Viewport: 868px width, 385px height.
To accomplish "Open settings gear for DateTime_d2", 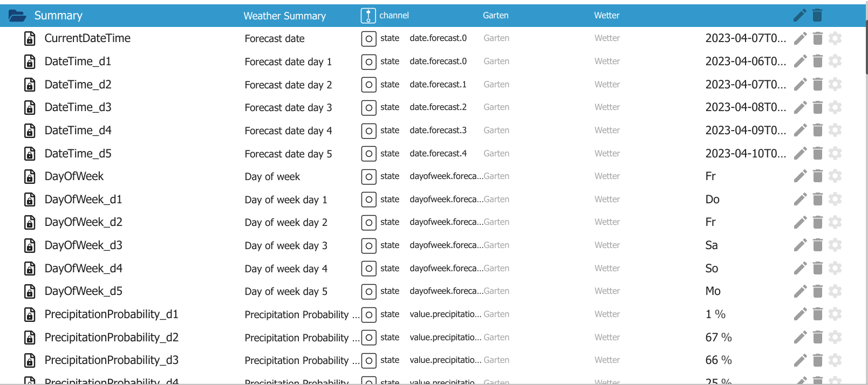I will click(835, 85).
